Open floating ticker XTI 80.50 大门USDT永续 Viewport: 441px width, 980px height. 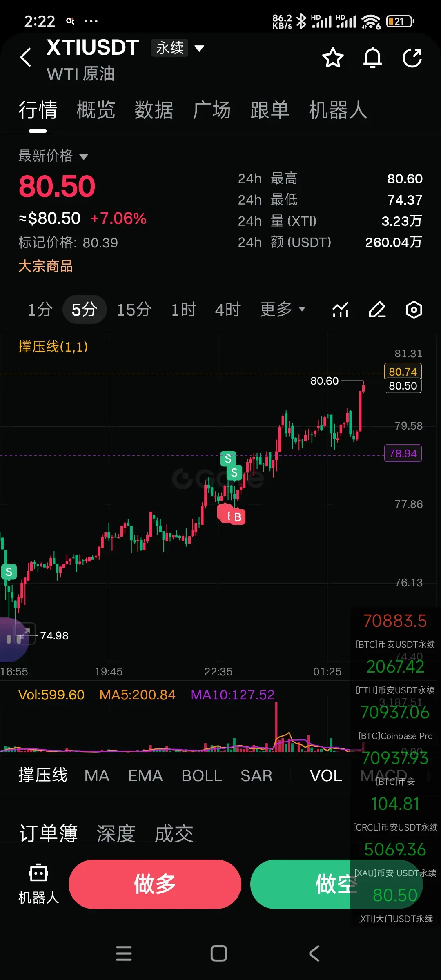click(395, 905)
